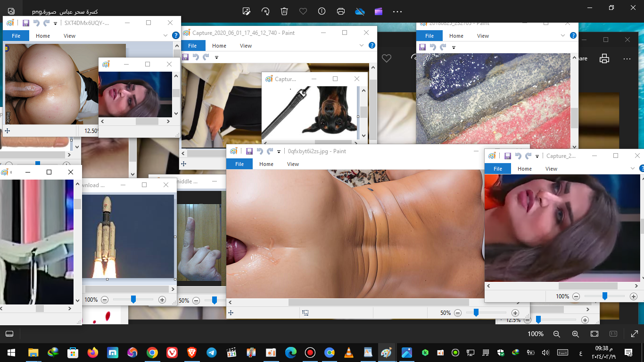Viewport: 644px width, 362px height.
Task: Click zoom in plus button in Photos bottom bar
Action: (575, 334)
